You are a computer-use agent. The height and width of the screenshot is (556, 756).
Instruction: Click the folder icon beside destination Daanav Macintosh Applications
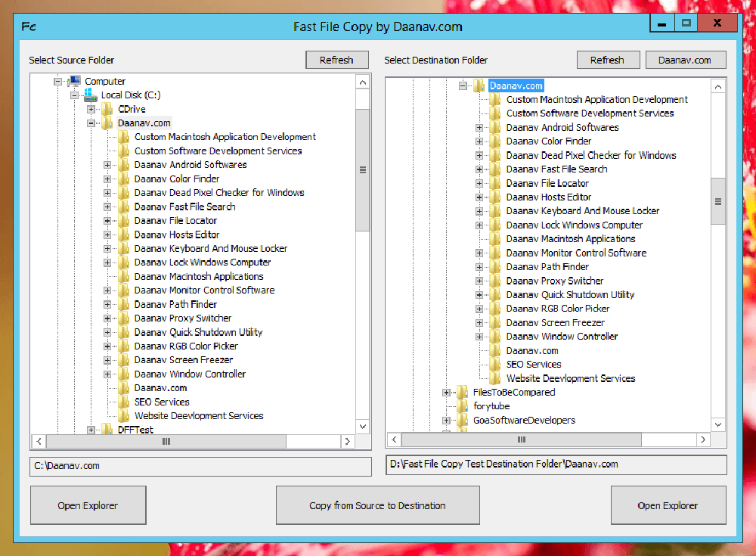[x=495, y=239]
